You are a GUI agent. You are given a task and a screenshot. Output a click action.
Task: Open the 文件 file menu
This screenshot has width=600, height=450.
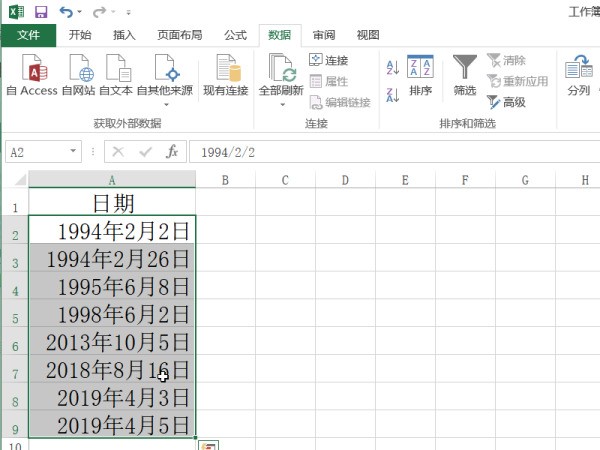point(28,35)
